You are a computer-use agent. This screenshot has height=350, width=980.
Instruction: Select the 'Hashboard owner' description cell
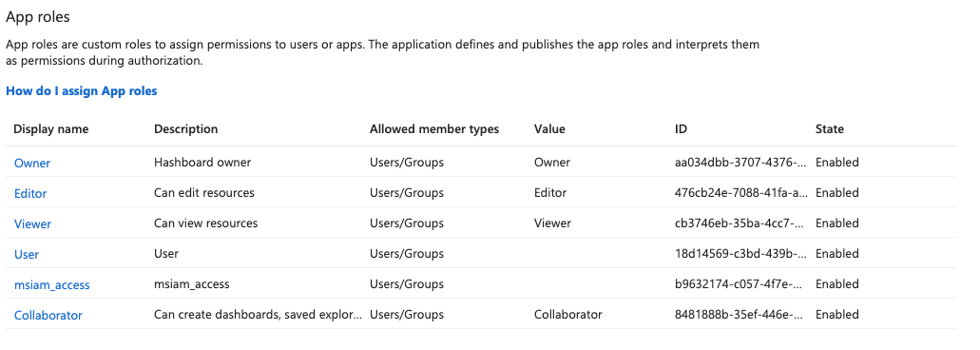tap(202, 163)
